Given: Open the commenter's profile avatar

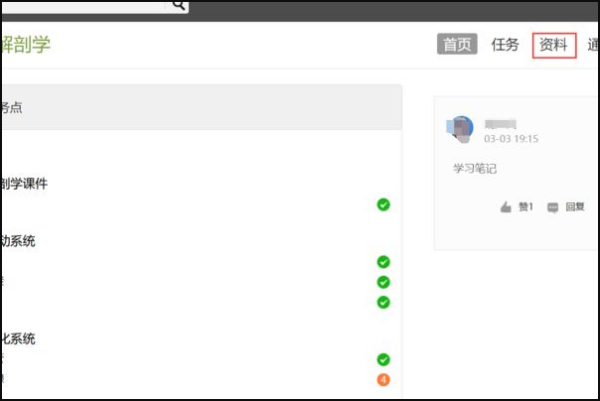Looking at the screenshot, I should click(x=460, y=129).
